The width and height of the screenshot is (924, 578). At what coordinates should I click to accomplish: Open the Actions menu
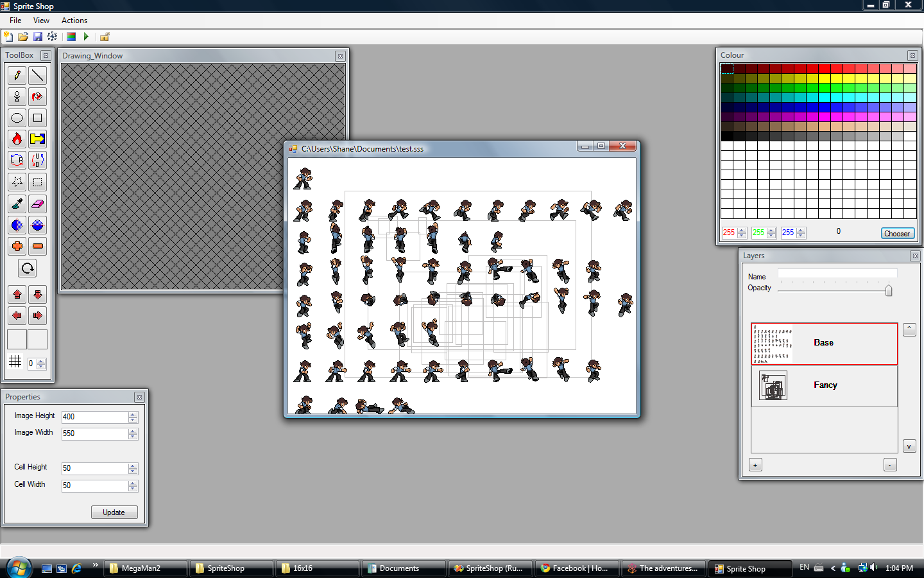tap(74, 21)
